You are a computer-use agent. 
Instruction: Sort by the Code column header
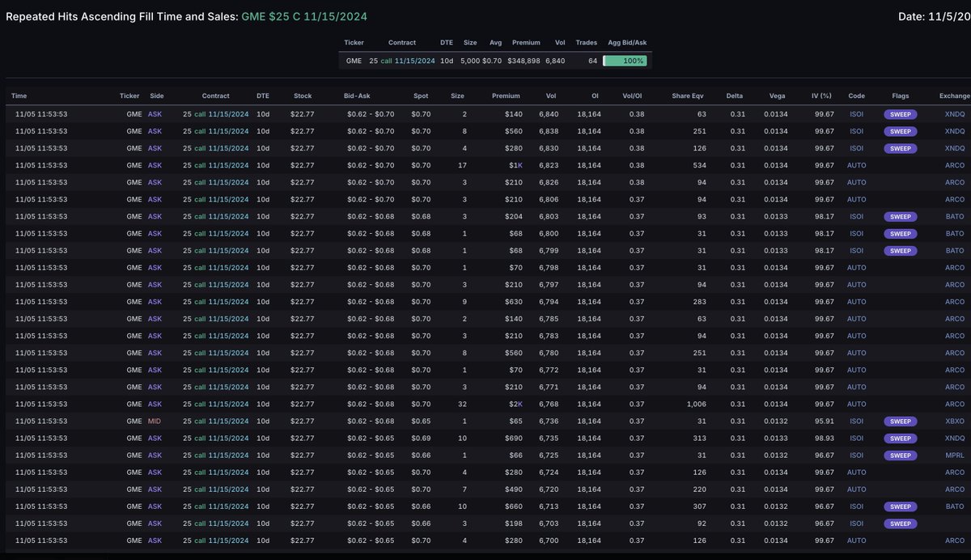[856, 96]
